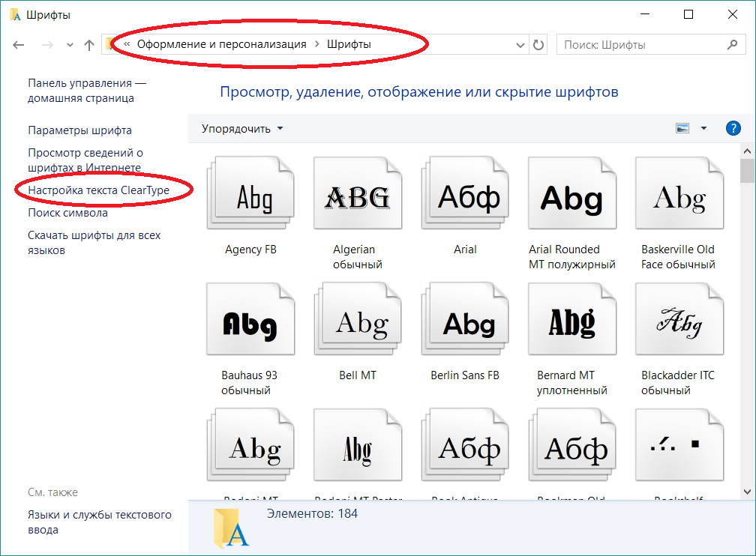Select Arial Rounded MT bold font icon
The width and height of the screenshot is (756, 556).
tap(572, 196)
